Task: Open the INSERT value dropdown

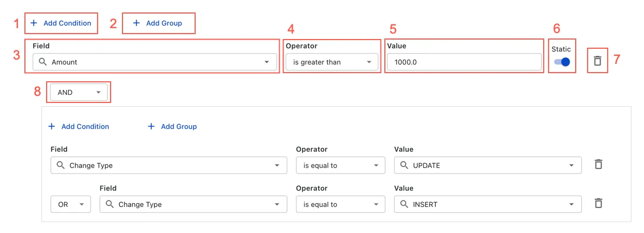Action: (x=487, y=204)
